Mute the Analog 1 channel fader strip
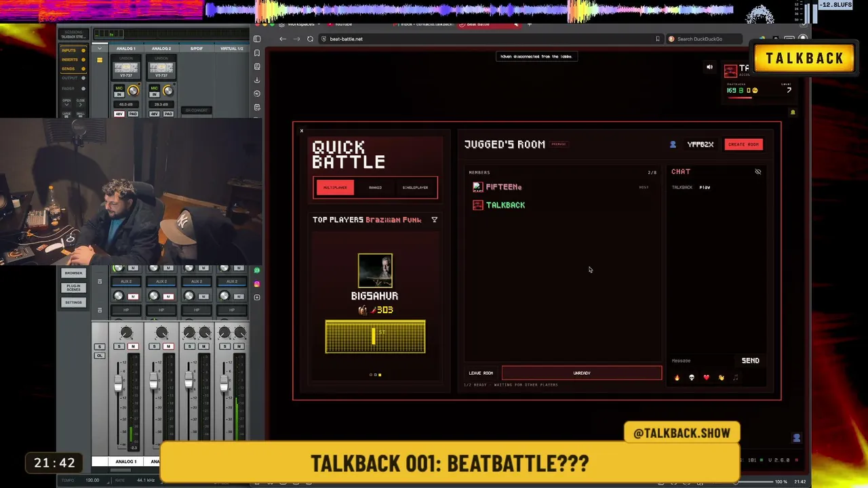This screenshot has height=488, width=868. pos(133,346)
